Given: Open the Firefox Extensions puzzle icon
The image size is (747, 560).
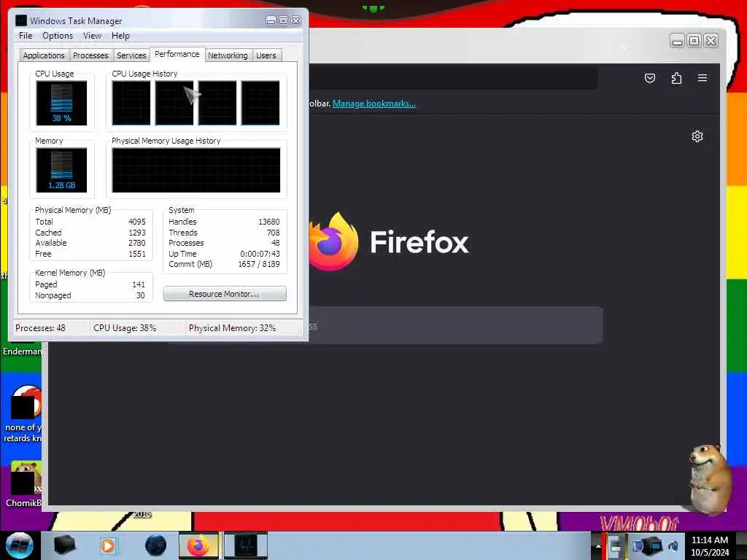Looking at the screenshot, I should 676,78.
